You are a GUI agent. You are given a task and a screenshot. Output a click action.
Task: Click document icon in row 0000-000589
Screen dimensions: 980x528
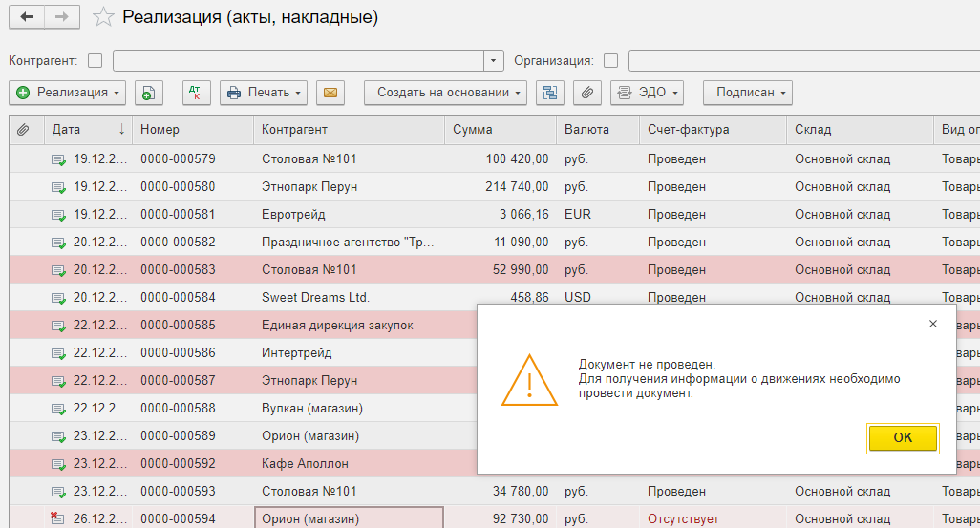(x=58, y=436)
